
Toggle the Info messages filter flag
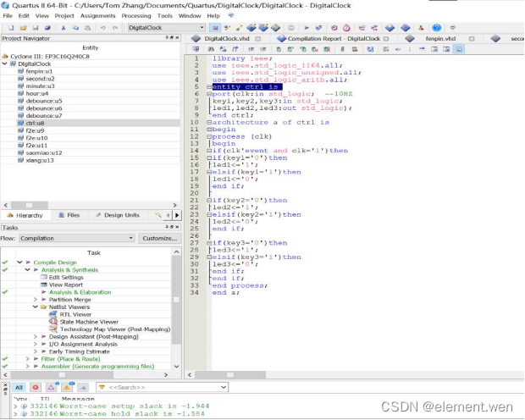point(83,388)
